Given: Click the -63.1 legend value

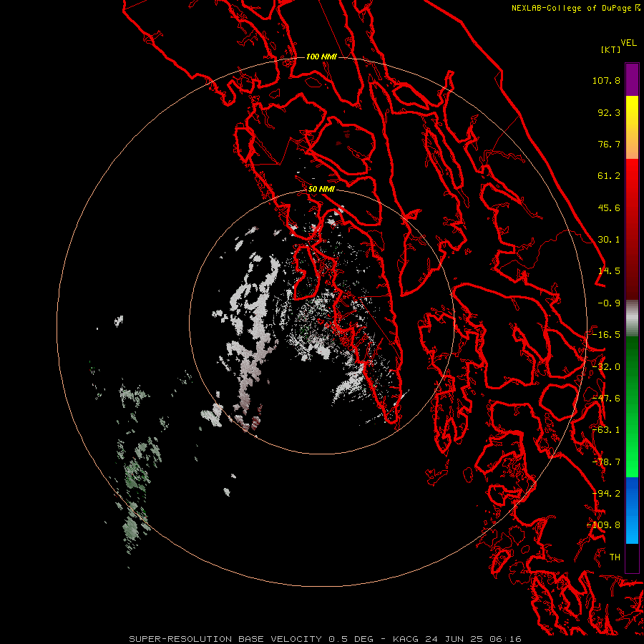Looking at the screenshot, I should click(606, 430).
